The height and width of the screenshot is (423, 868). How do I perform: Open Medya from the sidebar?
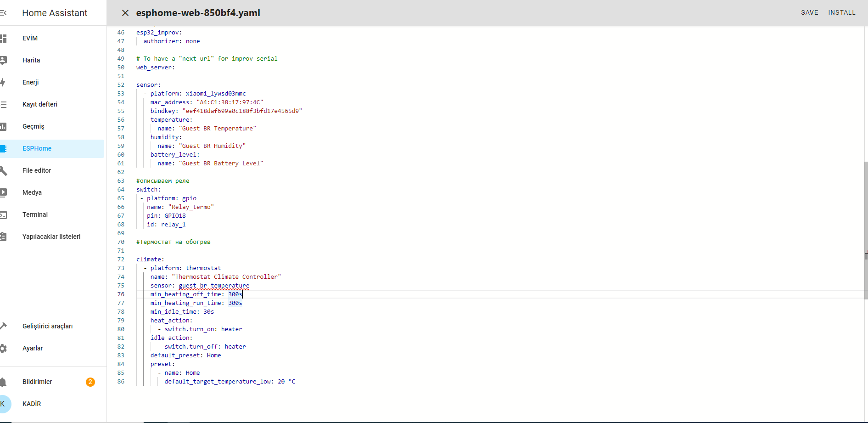tap(32, 193)
